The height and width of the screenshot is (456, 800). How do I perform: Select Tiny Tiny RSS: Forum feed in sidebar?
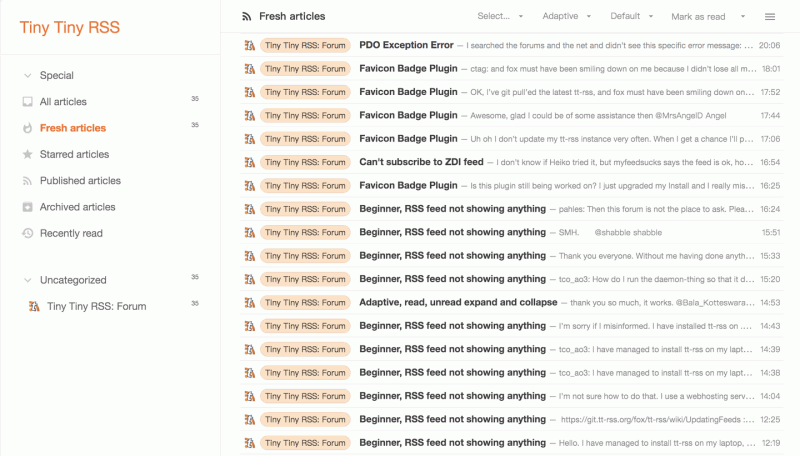pyautogui.click(x=97, y=306)
